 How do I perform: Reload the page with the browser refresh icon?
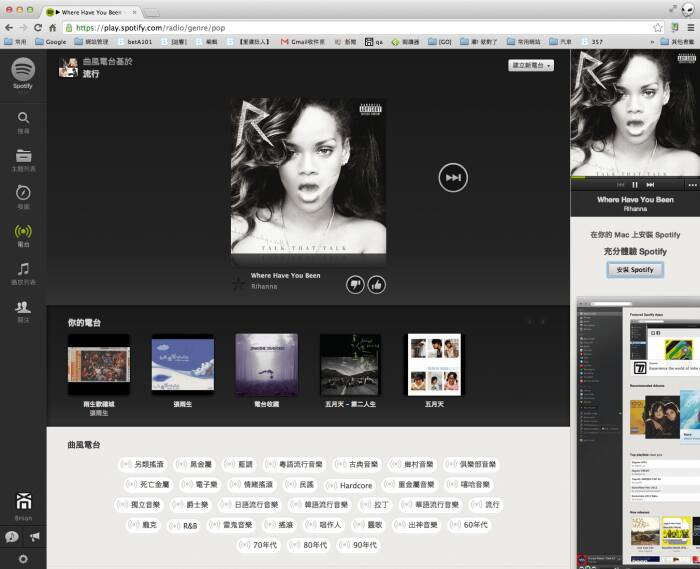tap(38, 28)
